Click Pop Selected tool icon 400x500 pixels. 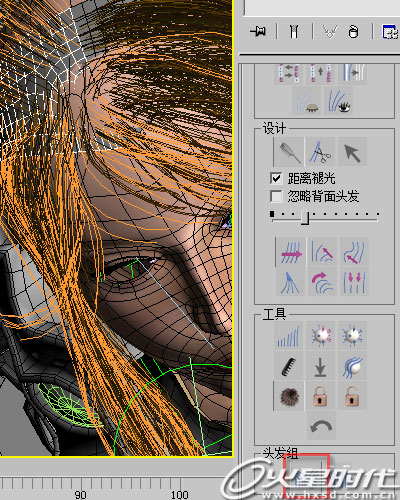click(x=320, y=336)
